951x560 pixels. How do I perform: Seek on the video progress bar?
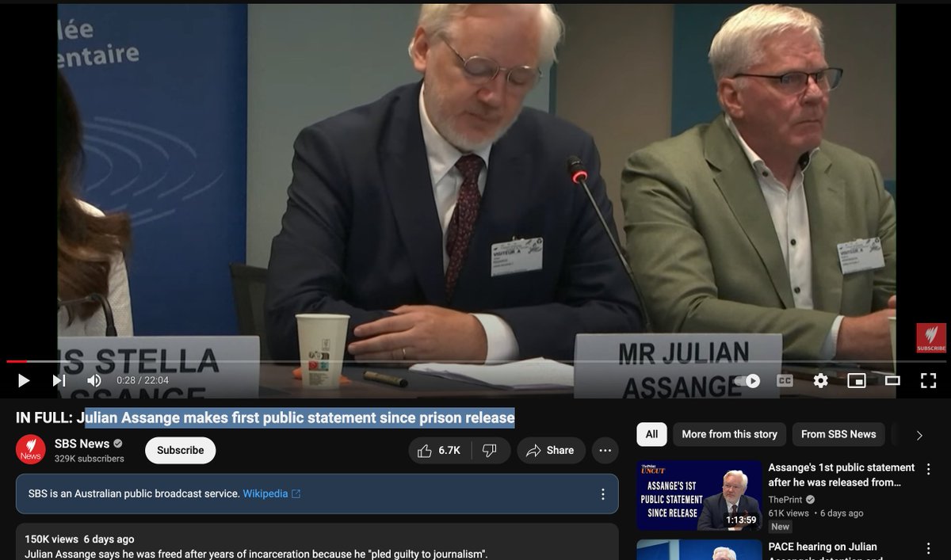point(475,361)
